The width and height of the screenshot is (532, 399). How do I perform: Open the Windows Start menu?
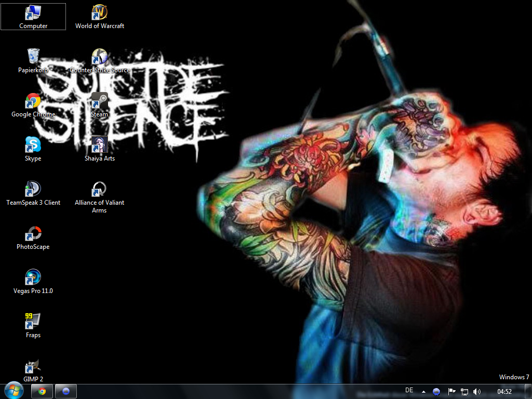pos(14,391)
